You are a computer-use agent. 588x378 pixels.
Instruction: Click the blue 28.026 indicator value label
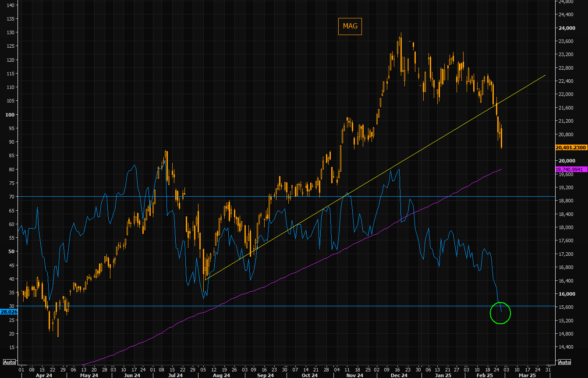[x=9, y=312]
